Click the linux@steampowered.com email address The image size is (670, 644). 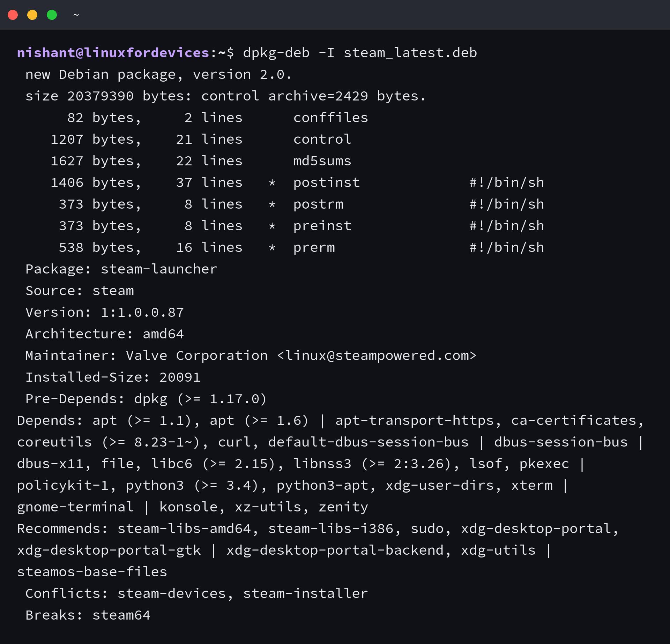377,356
